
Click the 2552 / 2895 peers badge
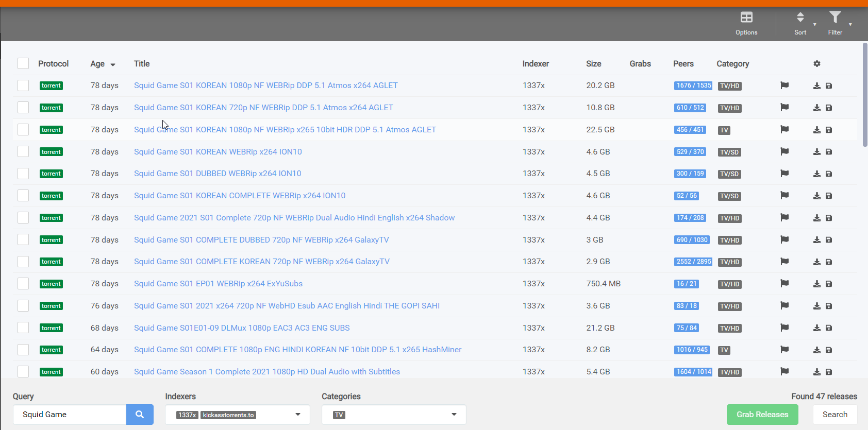click(x=693, y=262)
